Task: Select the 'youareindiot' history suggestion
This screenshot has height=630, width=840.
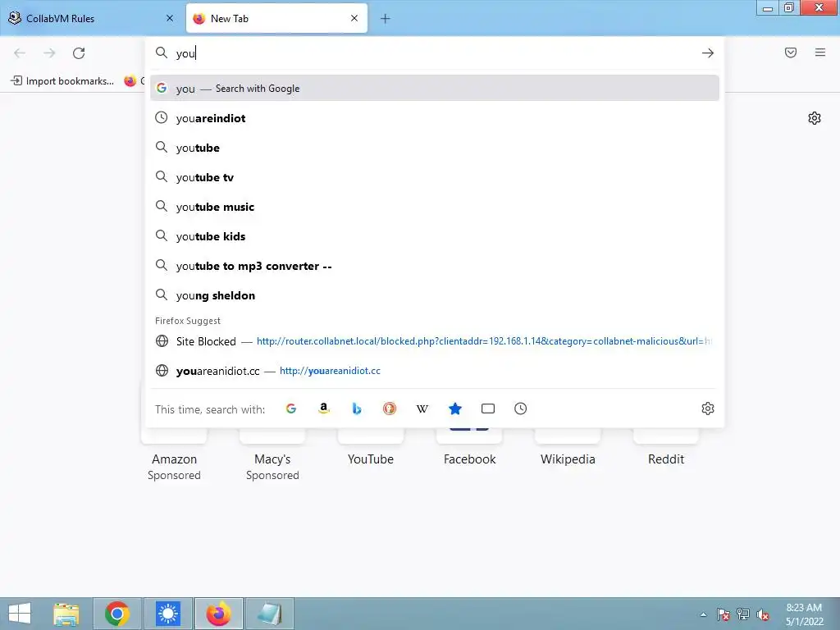Action: coord(435,118)
